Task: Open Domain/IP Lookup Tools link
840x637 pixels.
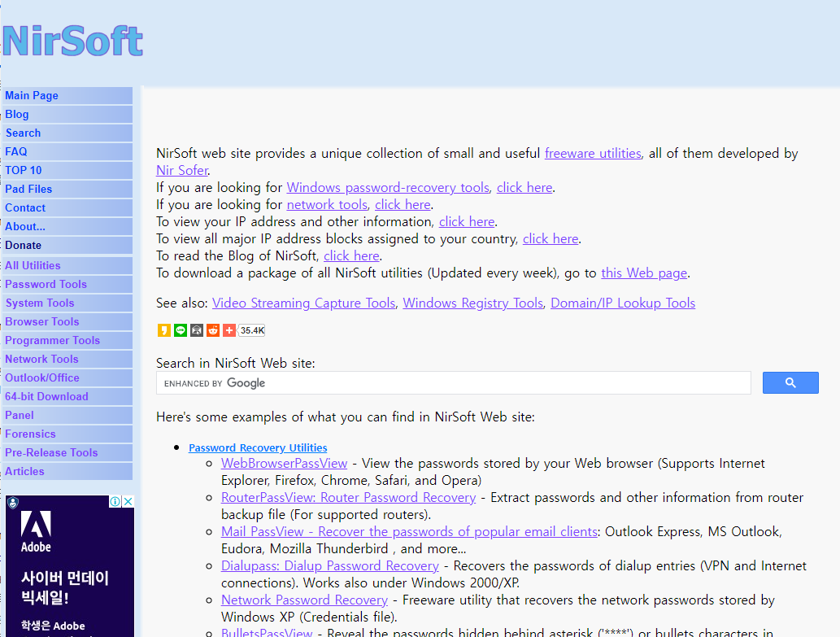Action: pos(623,303)
